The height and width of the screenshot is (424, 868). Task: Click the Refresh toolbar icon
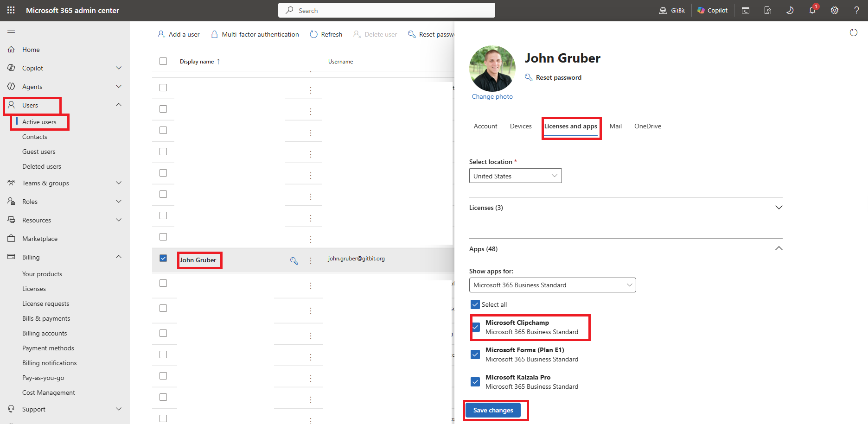coord(314,34)
